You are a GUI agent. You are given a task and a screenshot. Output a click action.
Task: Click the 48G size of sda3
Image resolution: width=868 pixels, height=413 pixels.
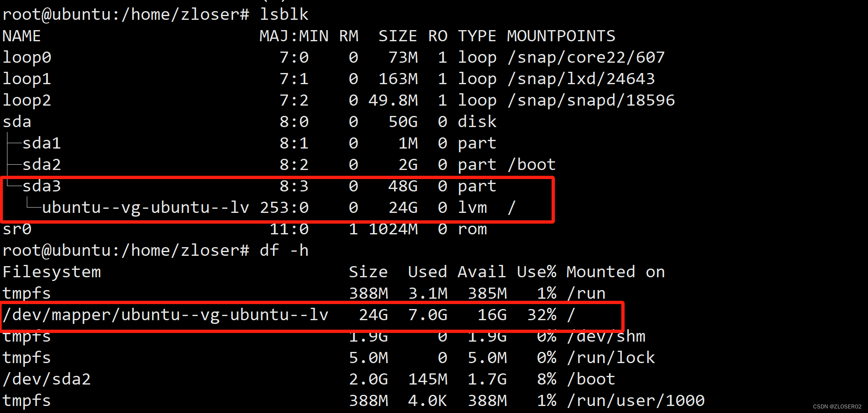coord(403,186)
